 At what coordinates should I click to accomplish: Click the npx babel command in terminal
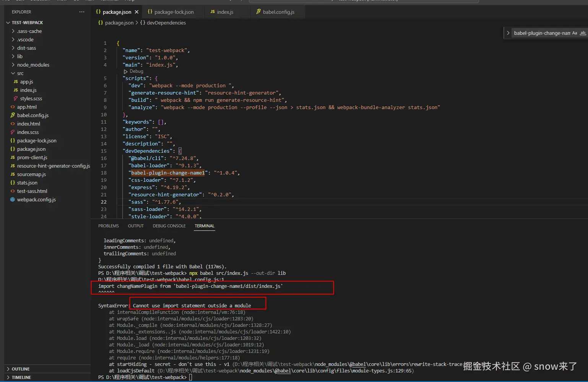[x=237, y=273]
